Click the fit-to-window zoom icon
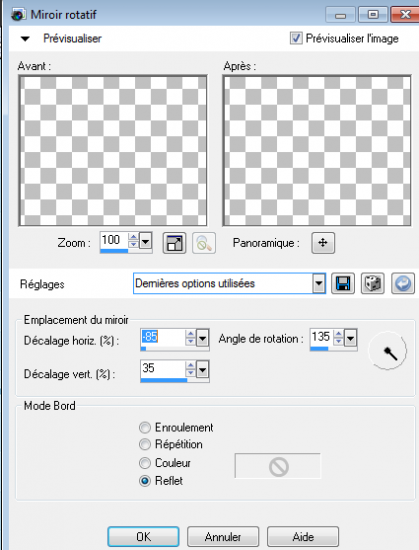The width and height of the screenshot is (419, 550). pyautogui.click(x=174, y=243)
